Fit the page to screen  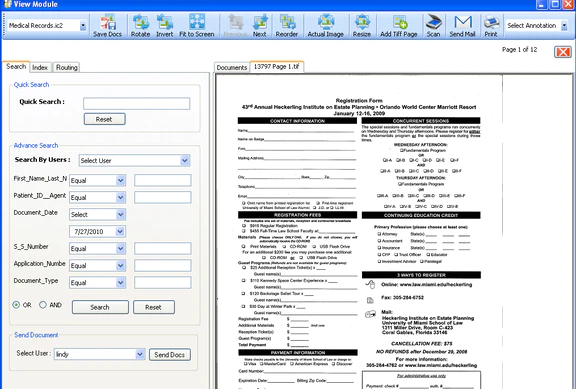tap(197, 26)
